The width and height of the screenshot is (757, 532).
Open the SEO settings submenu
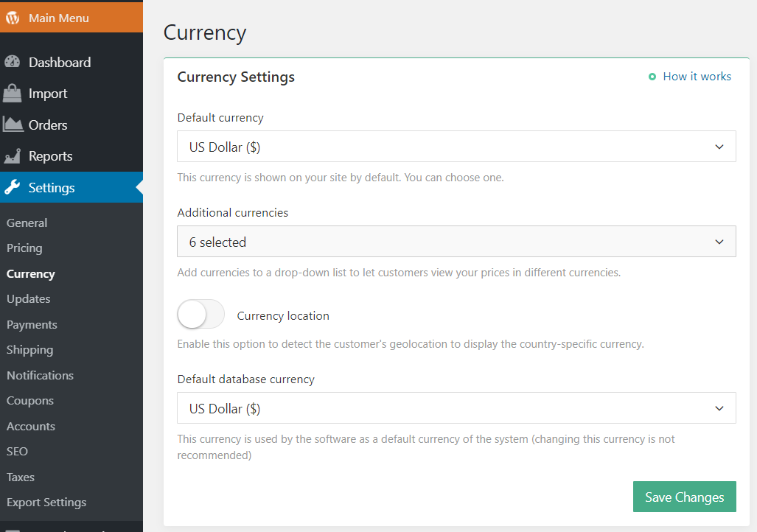click(17, 451)
